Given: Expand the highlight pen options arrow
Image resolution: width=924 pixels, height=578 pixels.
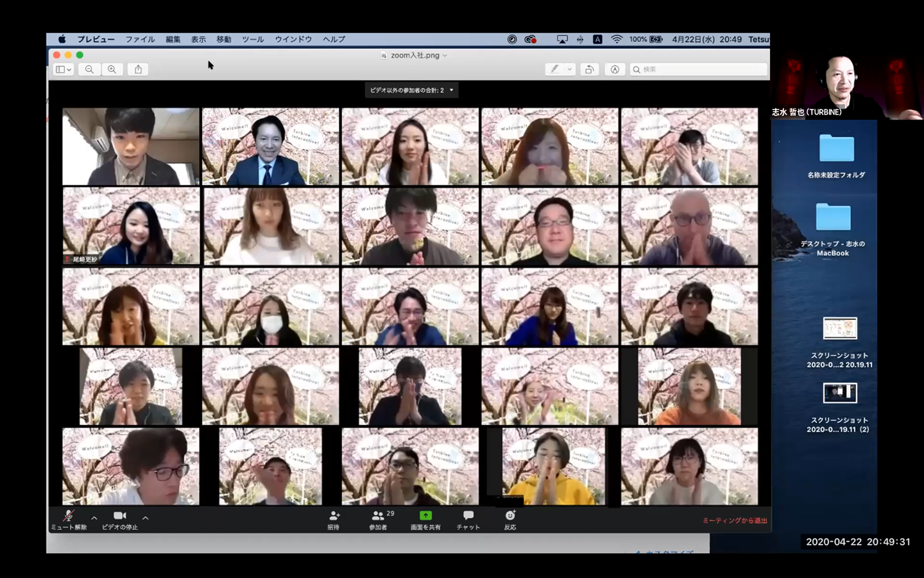Looking at the screenshot, I should (569, 69).
